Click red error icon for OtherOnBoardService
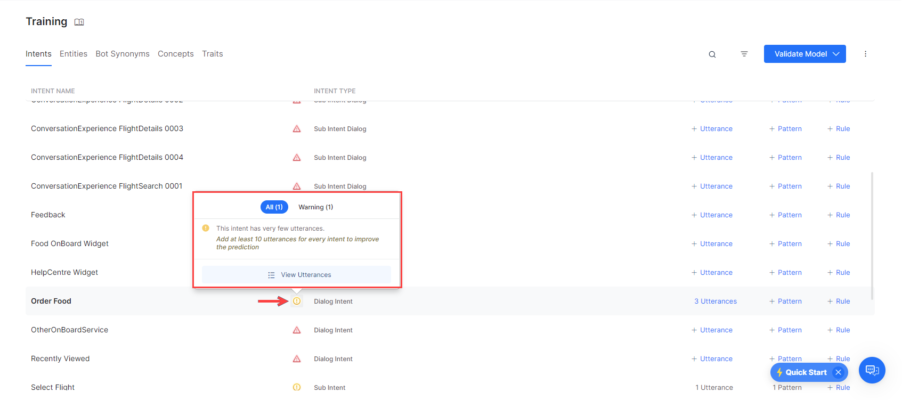902x400 pixels. 296,330
